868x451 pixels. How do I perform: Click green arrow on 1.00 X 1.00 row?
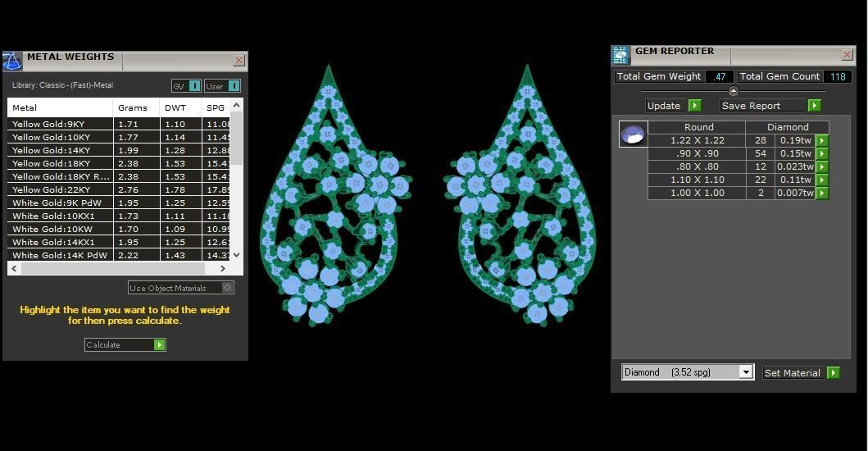tap(822, 193)
